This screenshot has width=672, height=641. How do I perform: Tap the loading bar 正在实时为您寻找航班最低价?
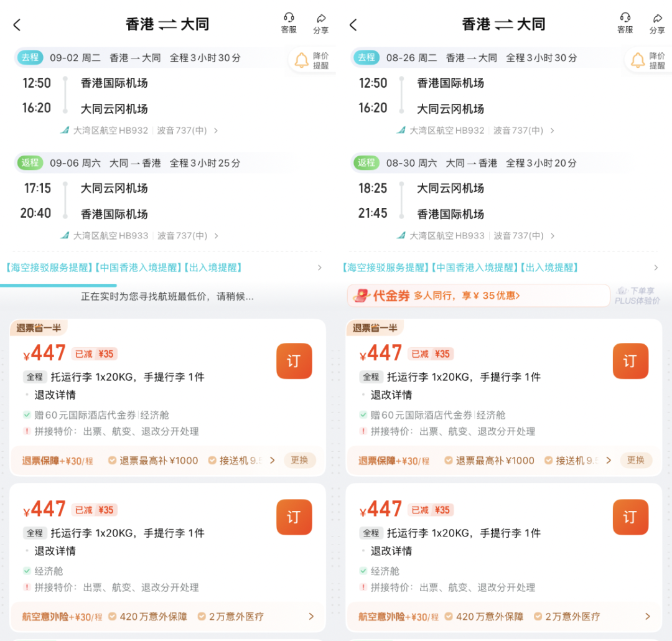pos(167,296)
